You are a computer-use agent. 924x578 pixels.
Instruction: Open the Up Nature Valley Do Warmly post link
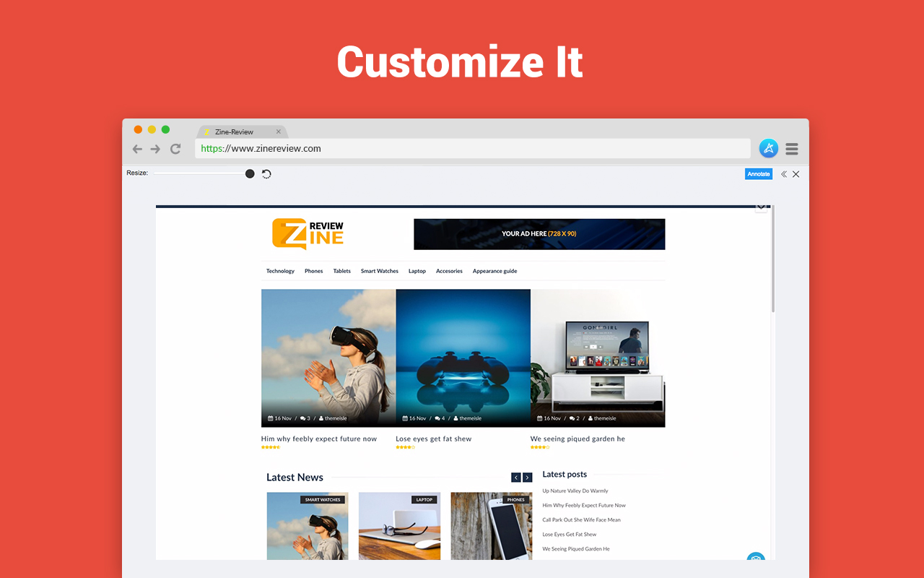(x=576, y=490)
